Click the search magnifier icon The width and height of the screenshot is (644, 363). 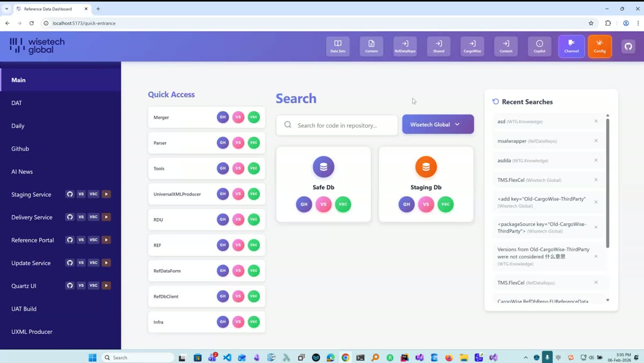coord(288,125)
